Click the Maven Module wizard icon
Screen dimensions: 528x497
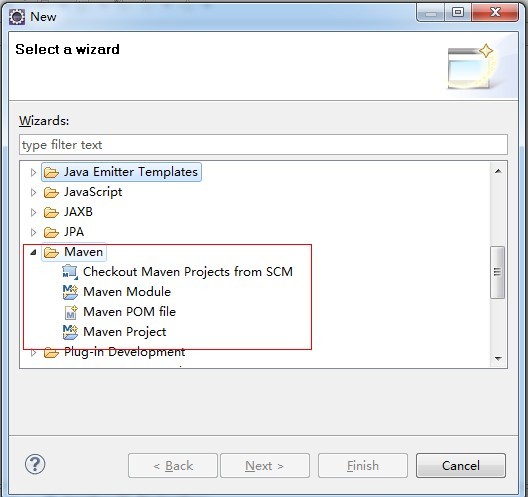[x=70, y=292]
